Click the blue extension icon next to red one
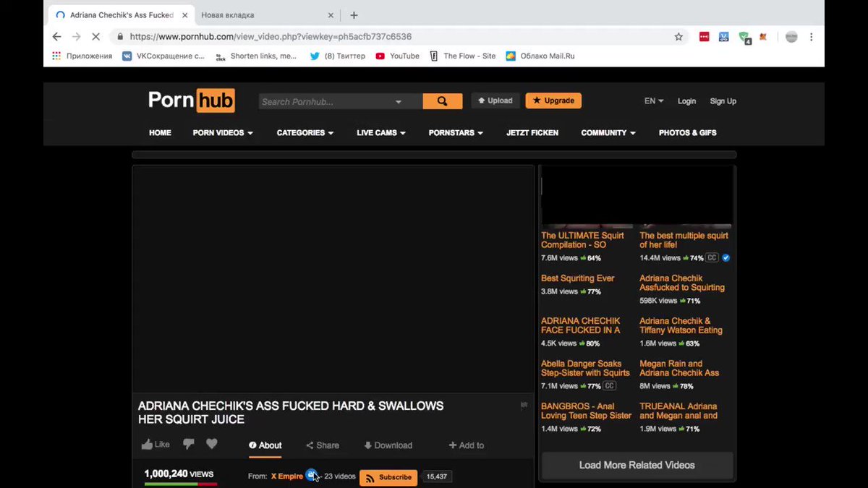Screen dimensions: 868x488 tap(723, 37)
